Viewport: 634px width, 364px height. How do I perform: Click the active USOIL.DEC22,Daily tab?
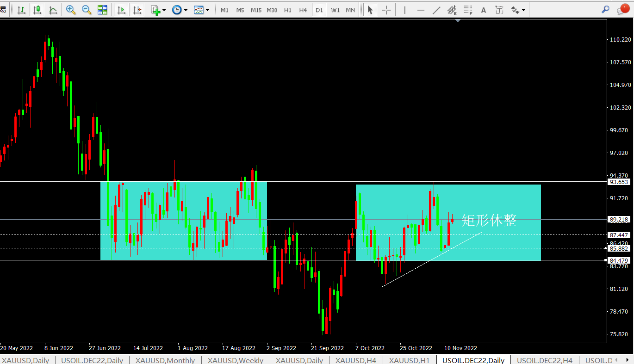[x=473, y=360]
